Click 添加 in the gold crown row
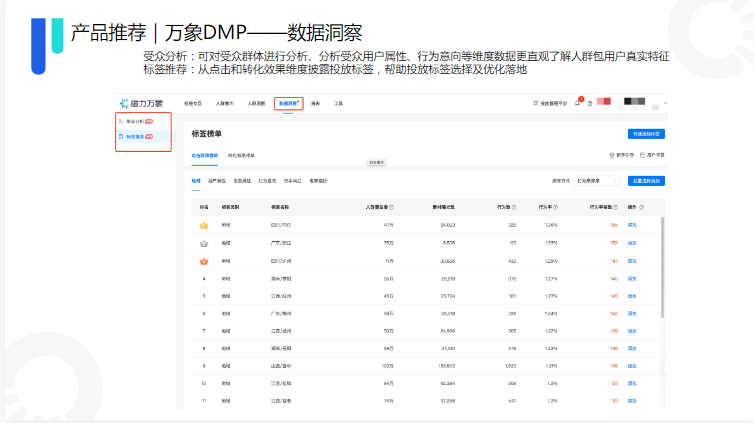The image size is (754, 423). pos(632,225)
